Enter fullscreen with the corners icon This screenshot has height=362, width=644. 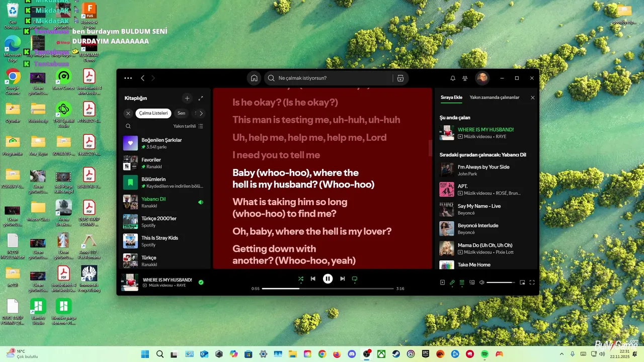click(532, 283)
